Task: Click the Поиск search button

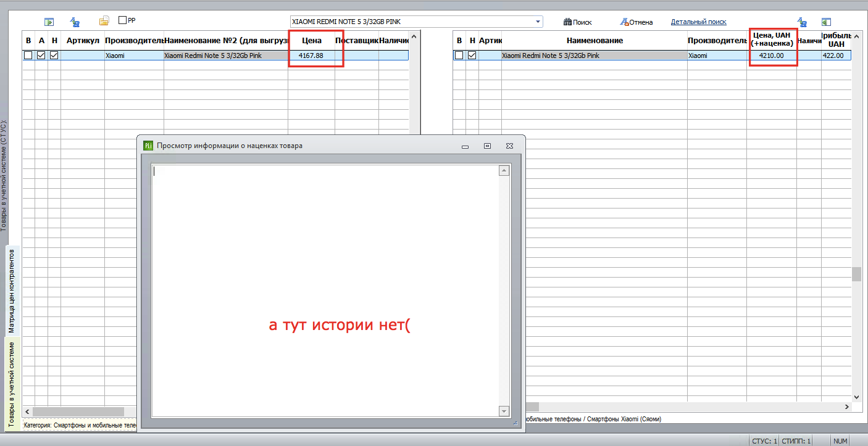Action: tap(578, 22)
